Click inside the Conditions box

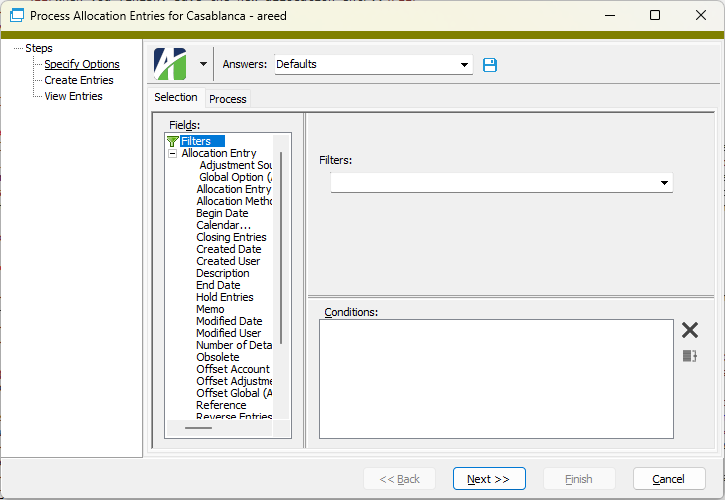pyautogui.click(x=495, y=378)
